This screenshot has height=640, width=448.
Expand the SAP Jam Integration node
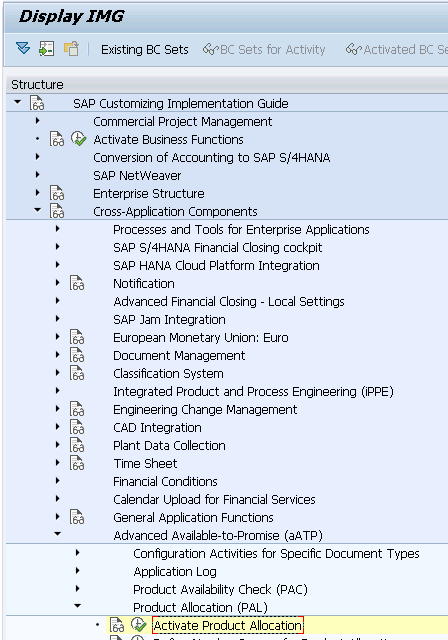pyautogui.click(x=58, y=319)
